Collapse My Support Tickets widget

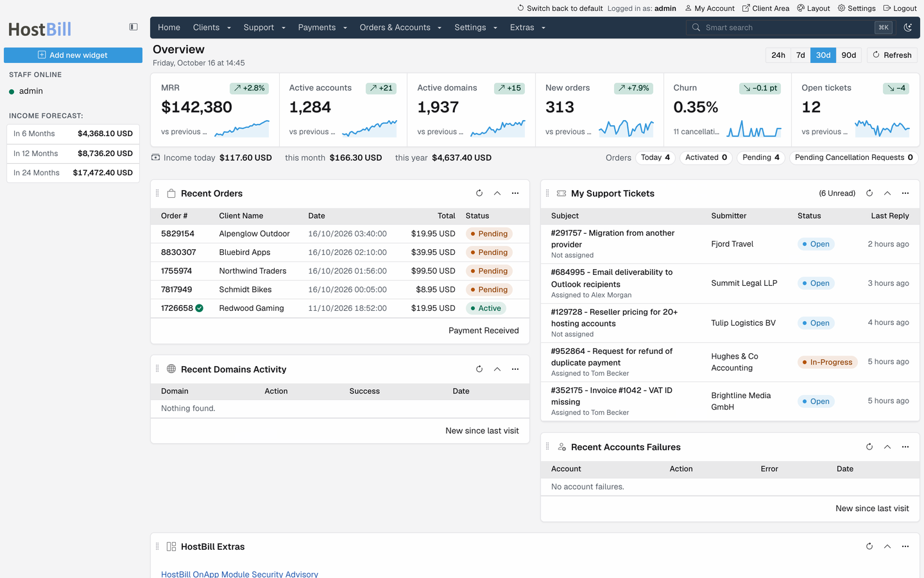point(887,193)
